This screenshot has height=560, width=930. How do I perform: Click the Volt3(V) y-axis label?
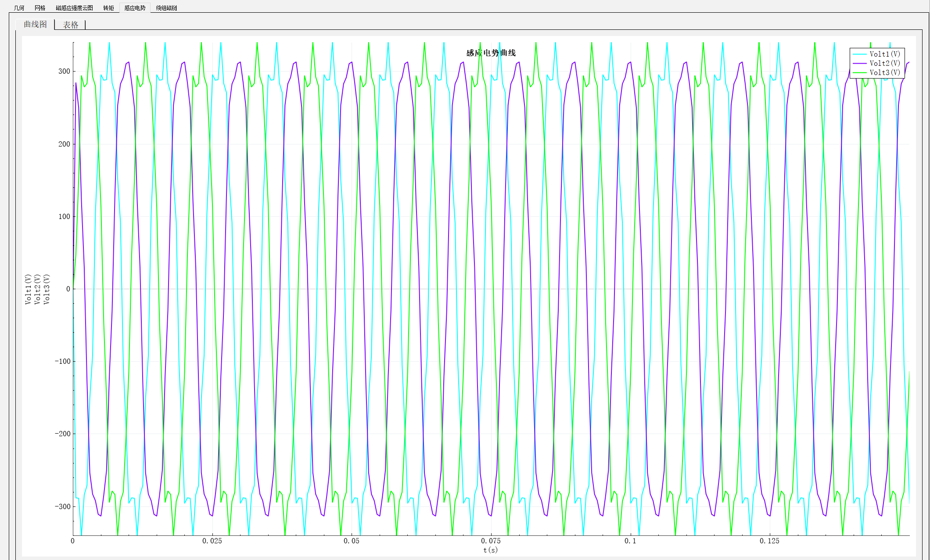click(x=47, y=289)
